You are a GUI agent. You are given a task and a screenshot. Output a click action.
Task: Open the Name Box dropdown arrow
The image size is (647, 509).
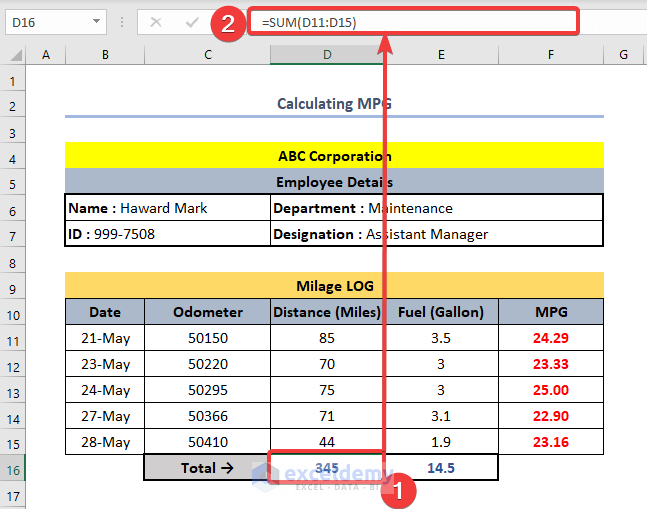click(96, 22)
